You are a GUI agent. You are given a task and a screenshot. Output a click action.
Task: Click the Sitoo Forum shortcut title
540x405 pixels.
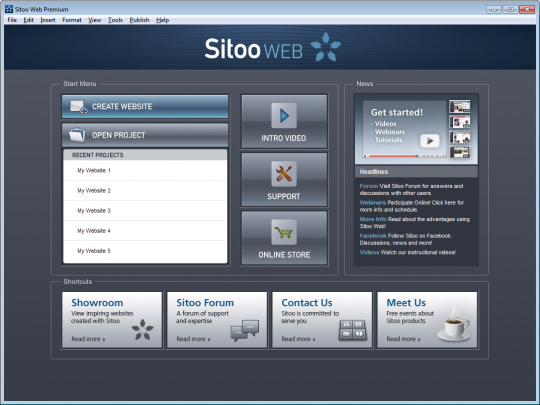pos(205,303)
